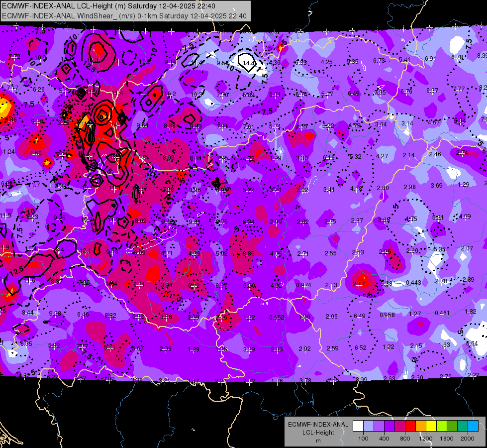This screenshot has height=448, width=487.
Task: Click the legend value 400
Action: coord(384,439)
